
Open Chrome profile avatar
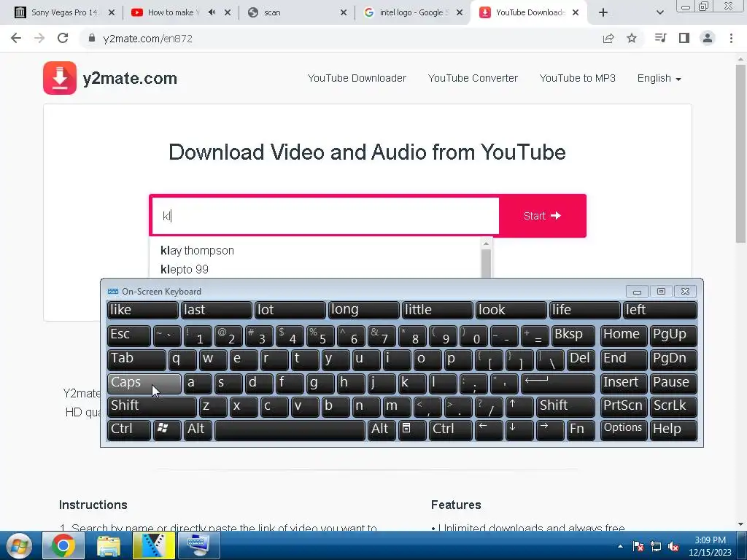[x=708, y=38]
